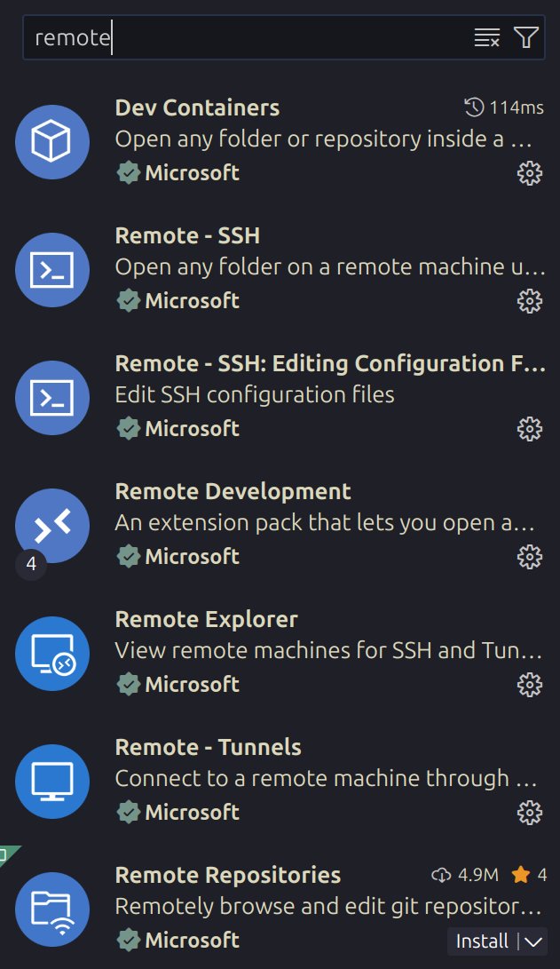
Task: Select the 'Remote - SSH' title text
Action: tap(187, 236)
